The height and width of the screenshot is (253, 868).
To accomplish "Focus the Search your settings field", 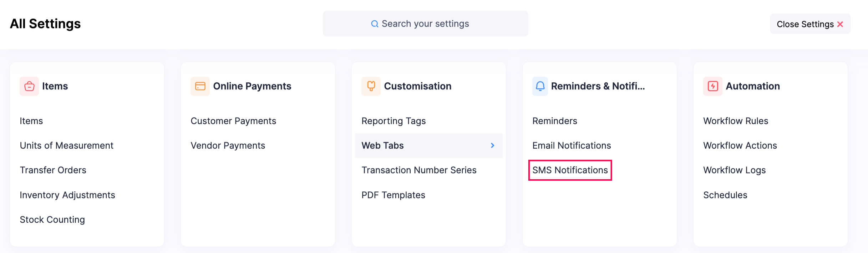I will coord(425,24).
